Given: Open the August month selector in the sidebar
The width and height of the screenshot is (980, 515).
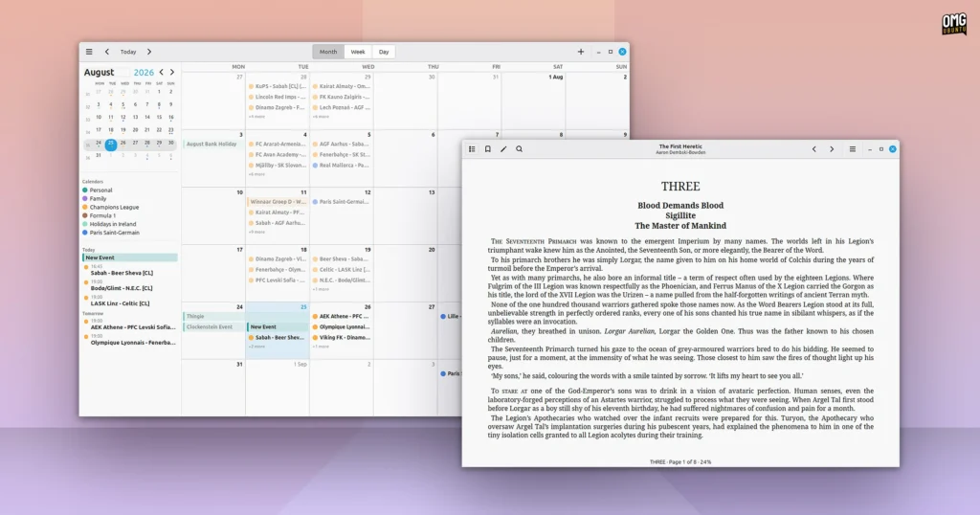Looking at the screenshot, I should (99, 73).
